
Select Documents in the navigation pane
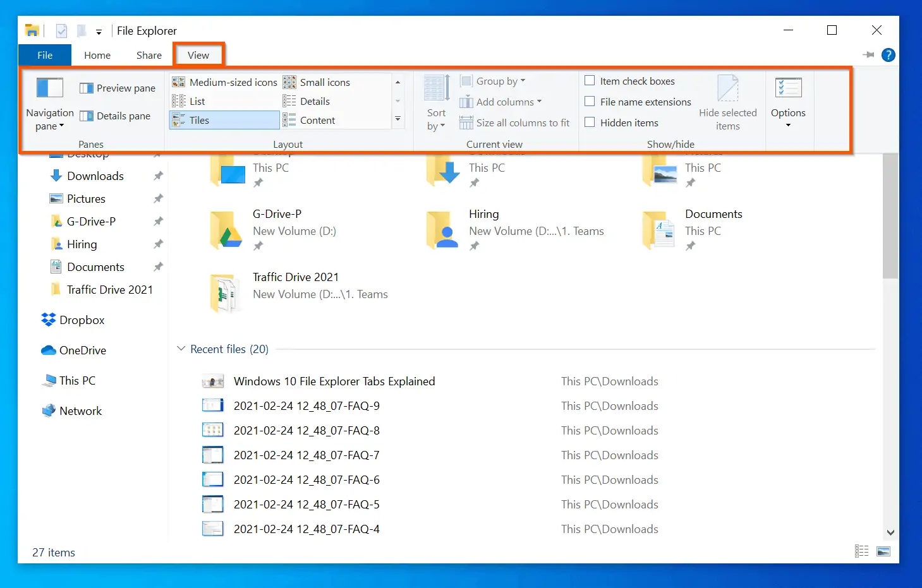pos(95,267)
